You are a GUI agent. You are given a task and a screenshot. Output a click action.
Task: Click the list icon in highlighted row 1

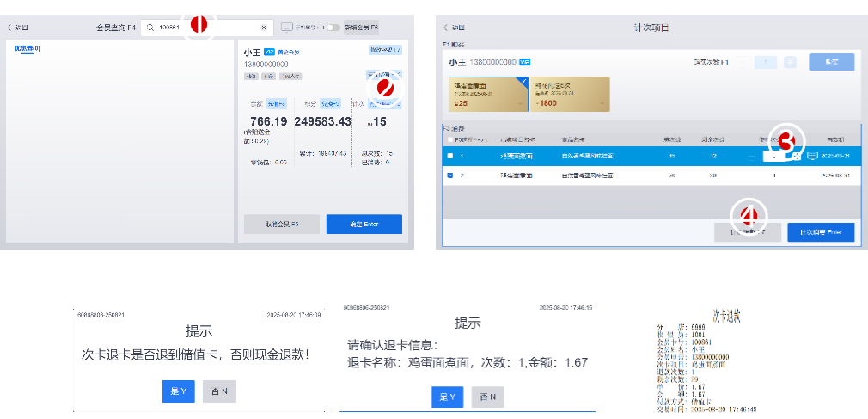click(x=811, y=156)
